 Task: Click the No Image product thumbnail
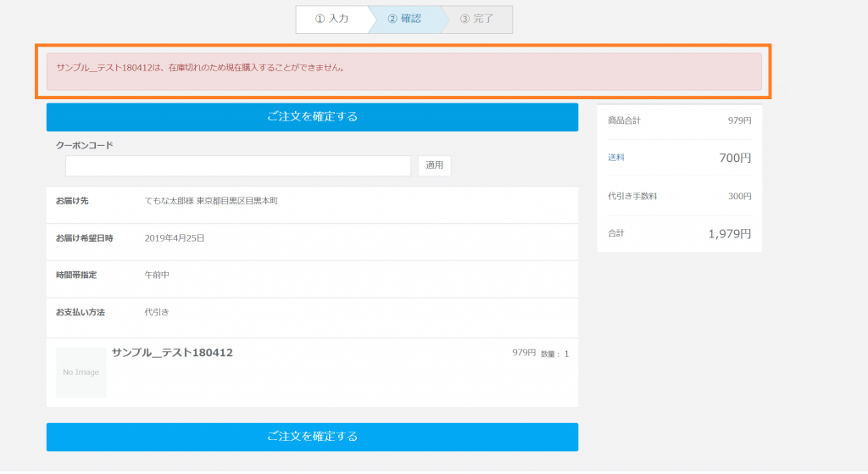[81, 372]
